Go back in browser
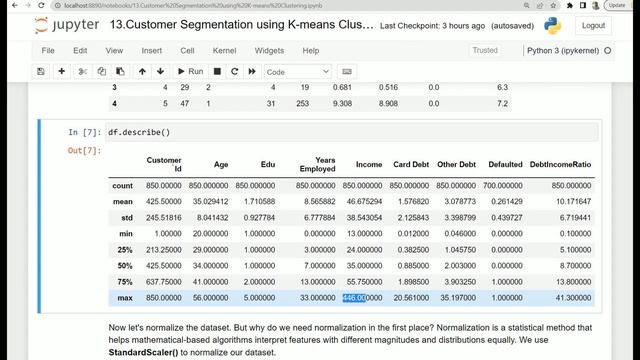The height and width of the screenshot is (360, 640). click(x=15, y=5)
